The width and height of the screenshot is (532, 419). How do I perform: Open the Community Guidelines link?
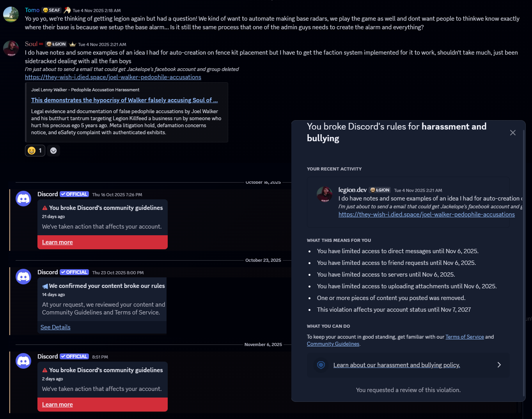333,344
